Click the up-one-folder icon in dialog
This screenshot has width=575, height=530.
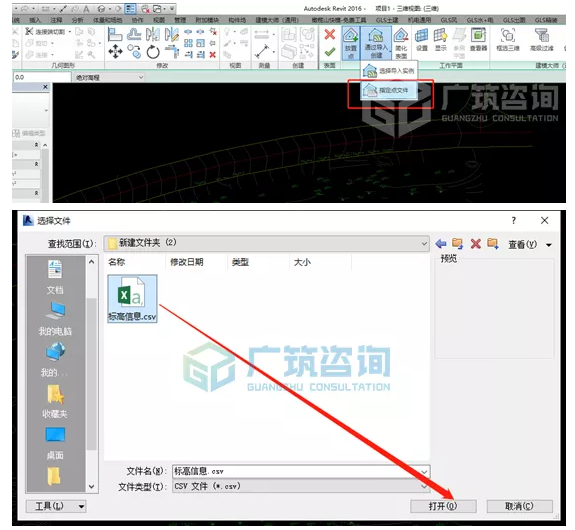click(458, 244)
